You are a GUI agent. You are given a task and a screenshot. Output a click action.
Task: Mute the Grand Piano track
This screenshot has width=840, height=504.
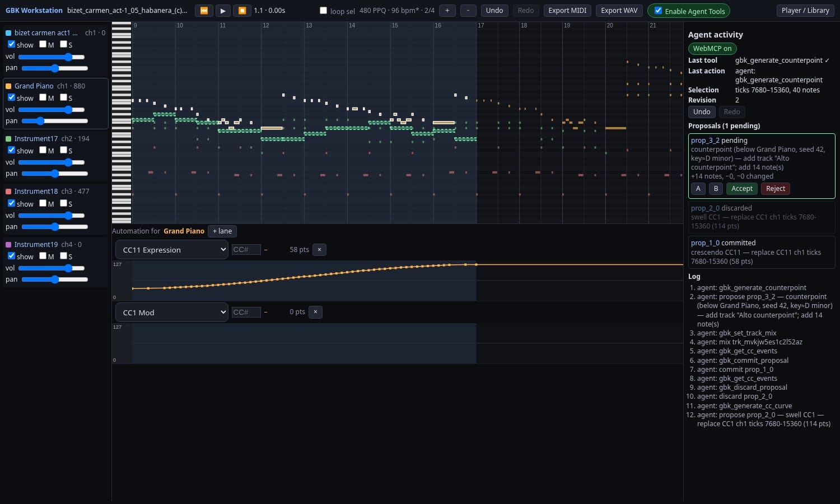click(x=43, y=97)
